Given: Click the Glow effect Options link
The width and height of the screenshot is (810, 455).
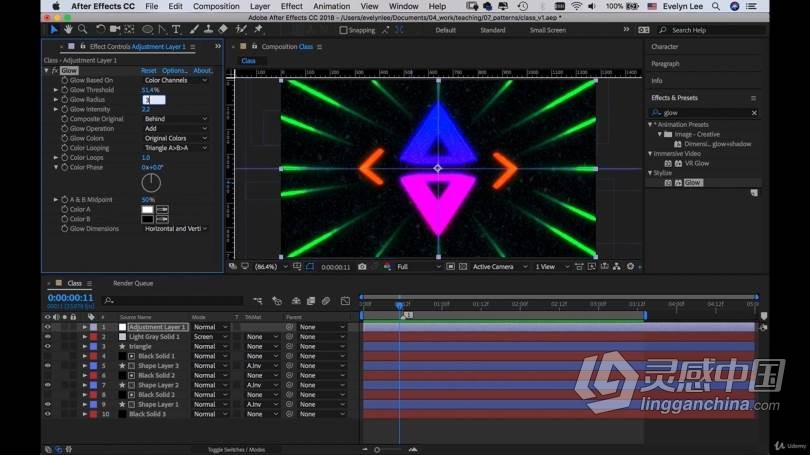Looking at the screenshot, I should coord(175,71).
